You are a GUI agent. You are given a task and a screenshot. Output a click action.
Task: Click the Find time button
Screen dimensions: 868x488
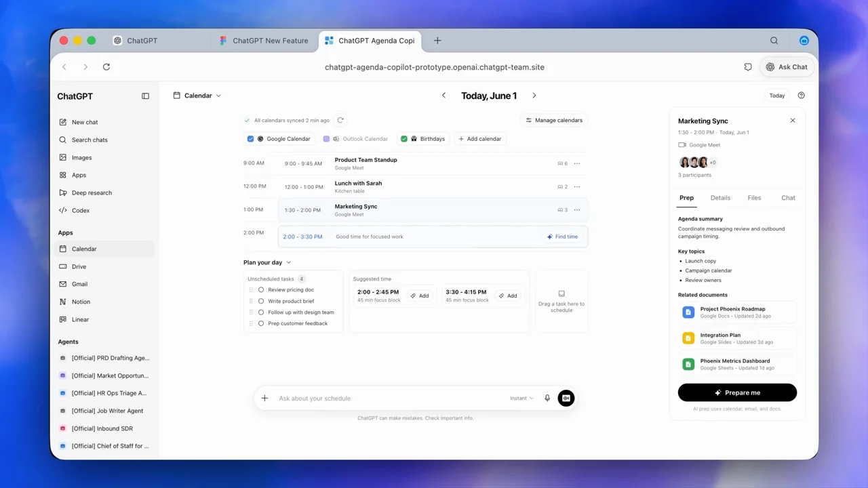point(562,237)
